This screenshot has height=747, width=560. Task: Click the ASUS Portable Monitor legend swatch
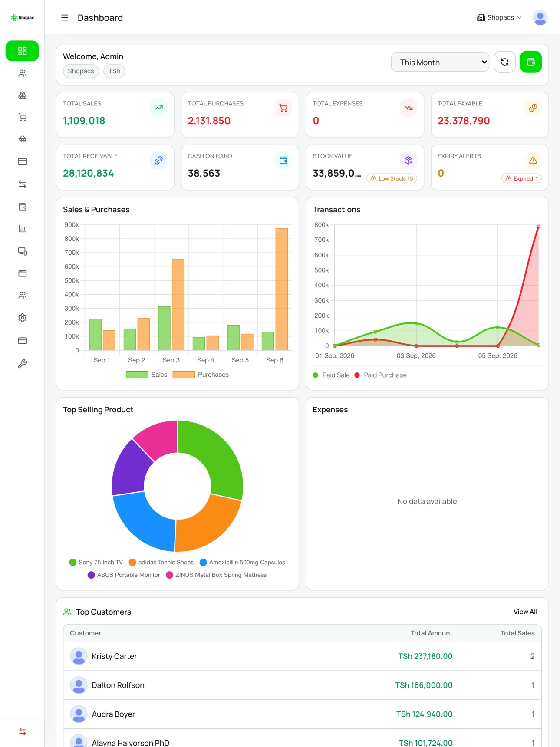click(91, 575)
